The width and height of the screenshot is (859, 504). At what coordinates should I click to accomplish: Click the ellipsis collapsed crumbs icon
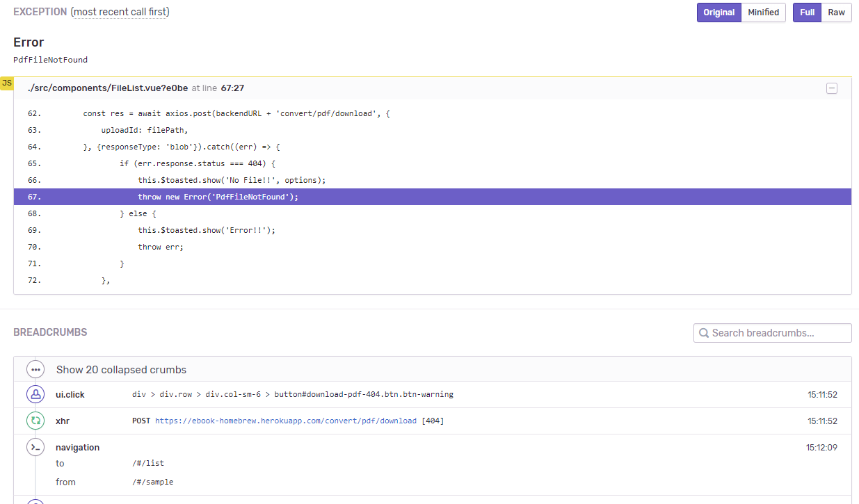point(35,370)
